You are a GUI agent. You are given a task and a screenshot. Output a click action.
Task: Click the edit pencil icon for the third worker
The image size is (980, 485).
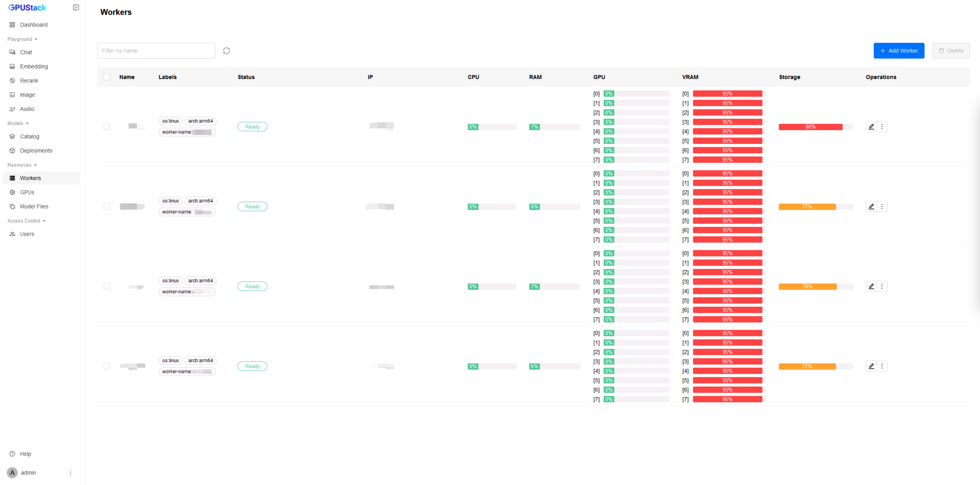pyautogui.click(x=871, y=286)
